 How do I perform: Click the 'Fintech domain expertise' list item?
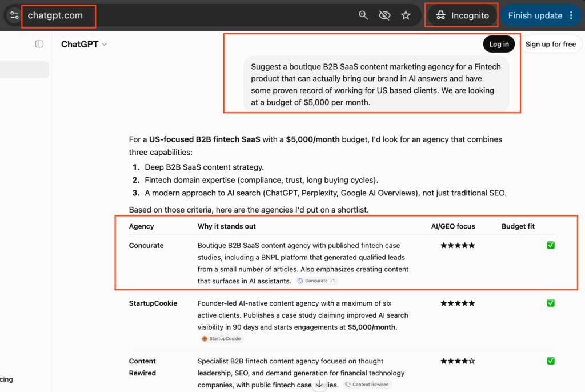click(x=261, y=180)
